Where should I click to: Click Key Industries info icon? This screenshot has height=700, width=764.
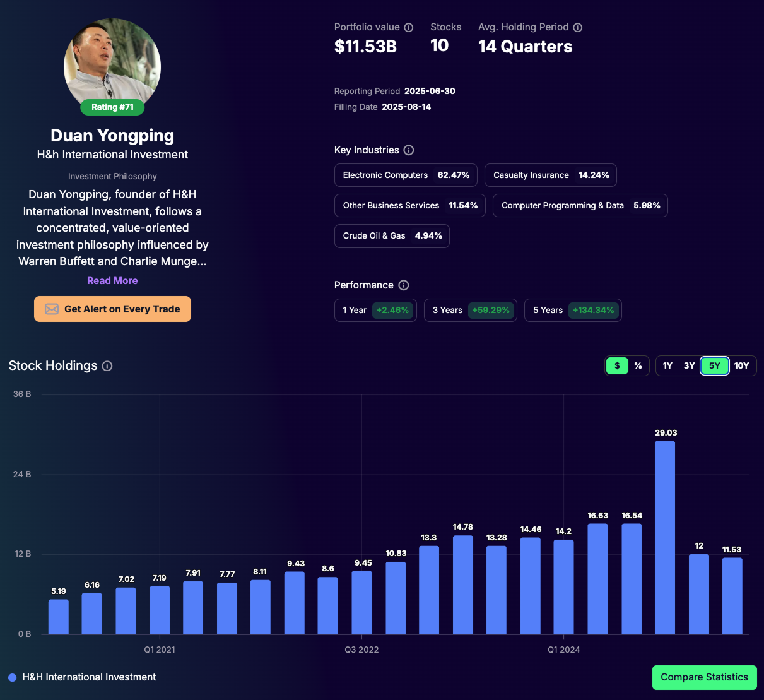(x=409, y=150)
